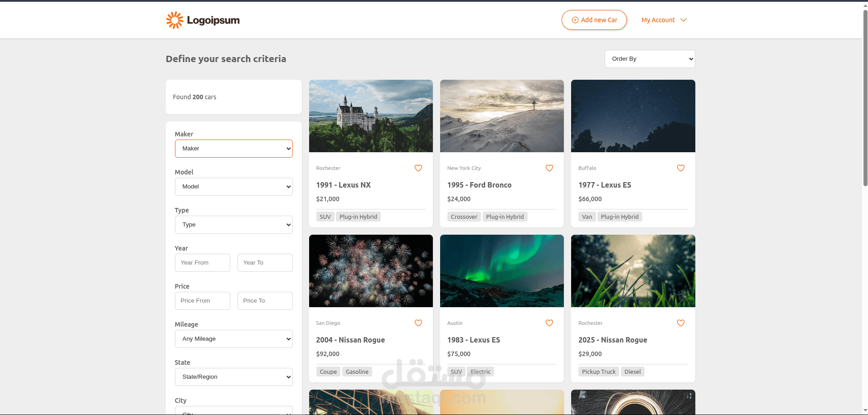Click the Coupe tag on 2004 Nissan Rogue
Viewport: 868px width, 415px height.
pos(328,372)
